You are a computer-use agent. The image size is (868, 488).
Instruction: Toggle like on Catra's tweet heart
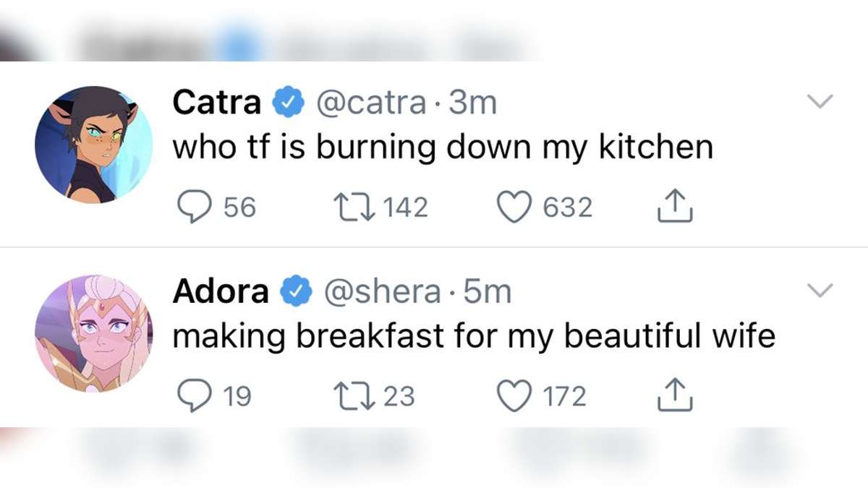tap(516, 207)
